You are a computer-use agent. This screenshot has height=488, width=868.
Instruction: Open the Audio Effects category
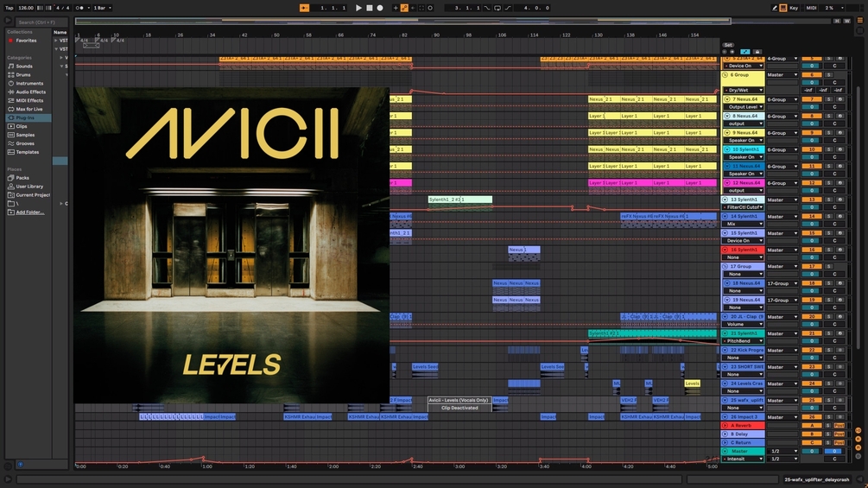[30, 92]
